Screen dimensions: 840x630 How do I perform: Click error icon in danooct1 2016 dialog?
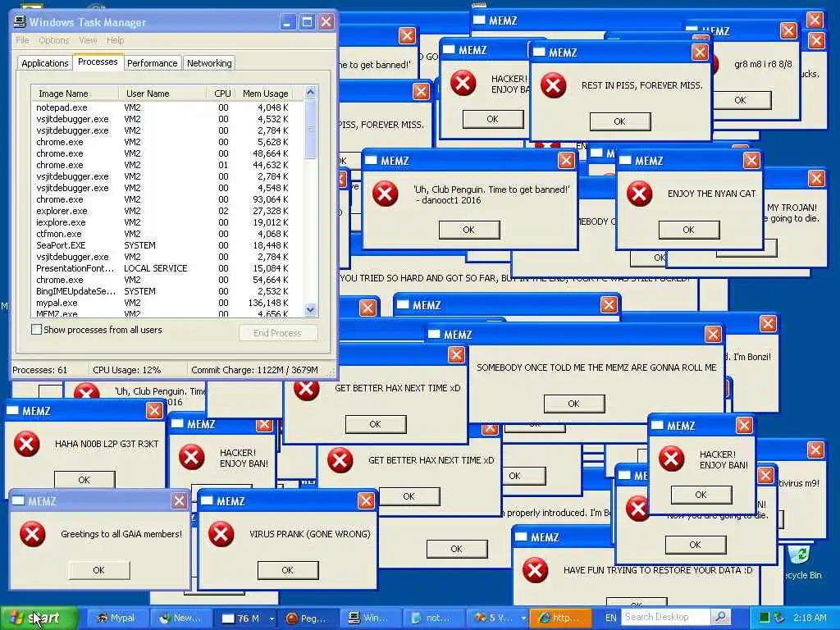point(386,194)
